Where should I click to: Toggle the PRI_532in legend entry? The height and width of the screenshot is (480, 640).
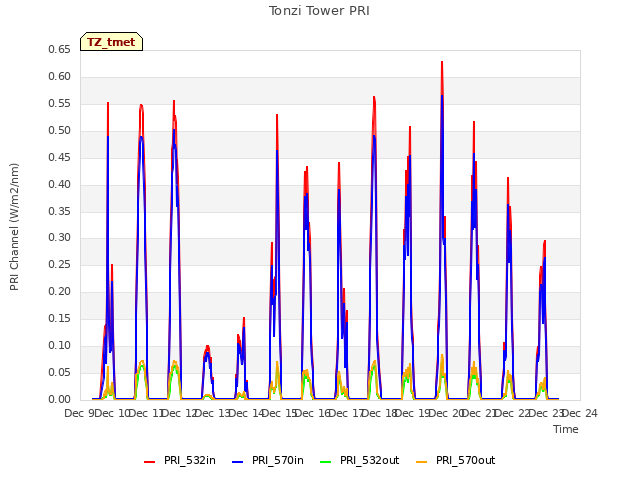point(180,460)
